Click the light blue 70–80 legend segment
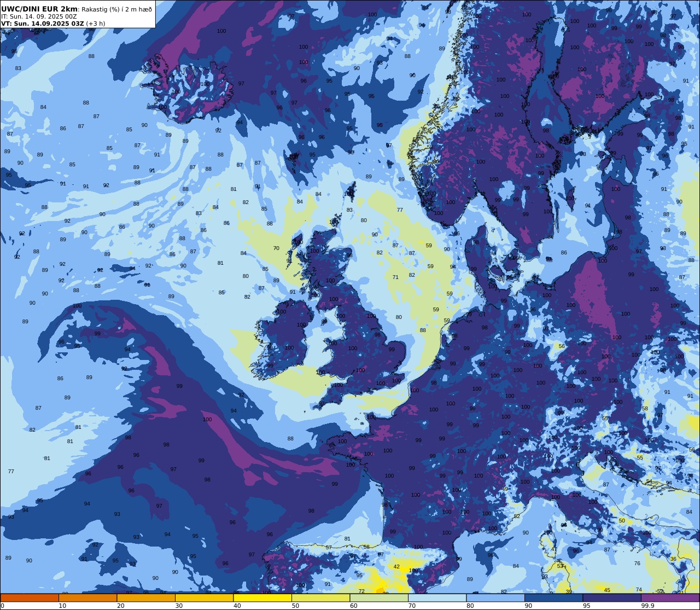Image resolution: width=700 pixels, height=610 pixels. point(437,597)
